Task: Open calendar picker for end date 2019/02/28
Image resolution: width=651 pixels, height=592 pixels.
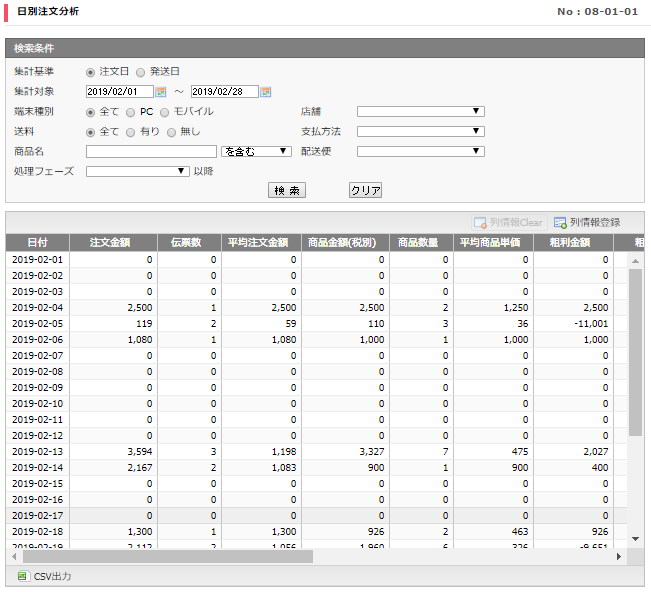Action: (266, 92)
